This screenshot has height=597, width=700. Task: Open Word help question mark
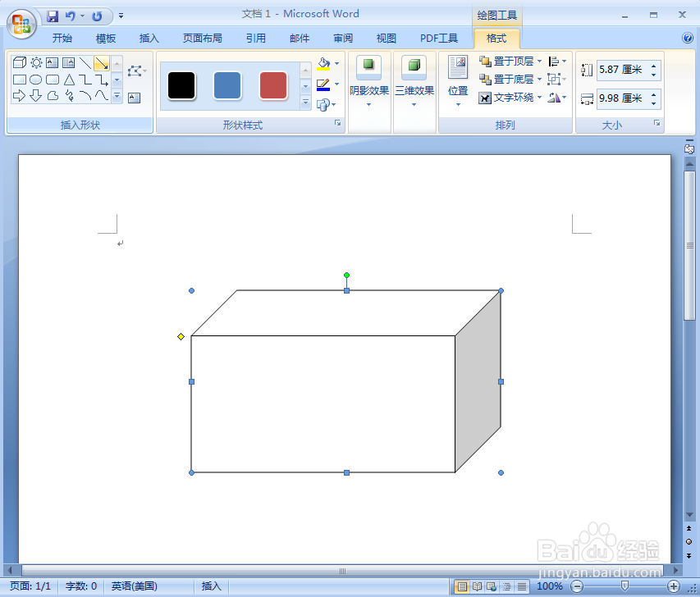(688, 38)
